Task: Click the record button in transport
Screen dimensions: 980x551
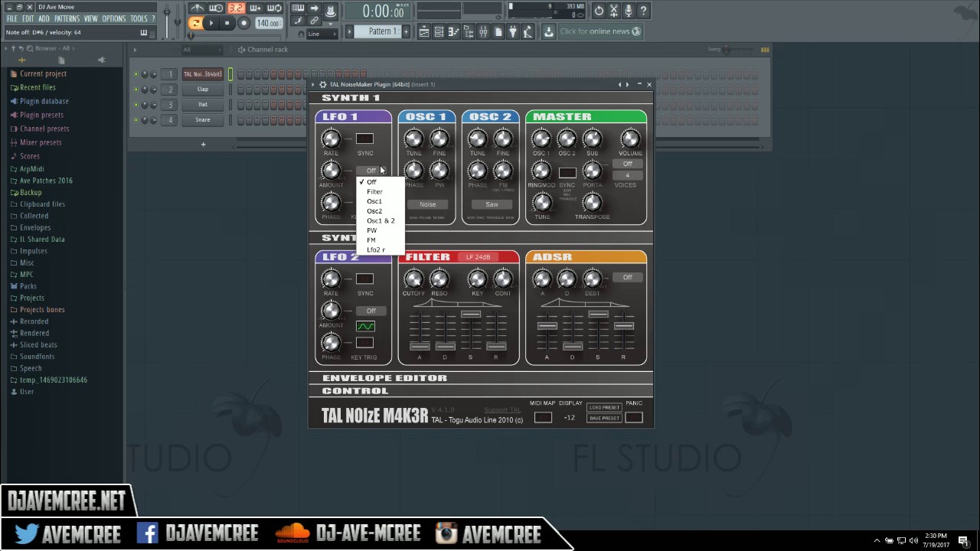Action: [243, 23]
